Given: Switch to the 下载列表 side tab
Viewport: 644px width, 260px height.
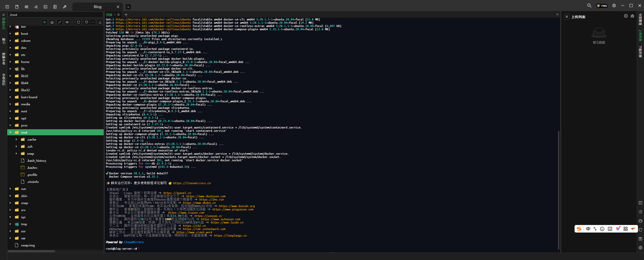Looking at the screenshot, I should (x=640, y=52).
